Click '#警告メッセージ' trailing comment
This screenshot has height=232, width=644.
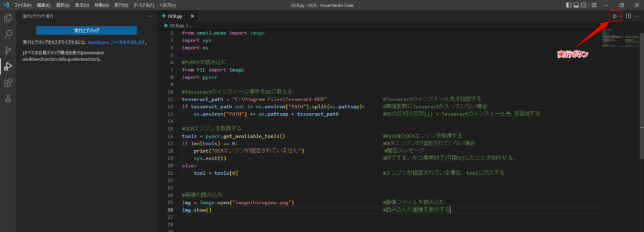[x=404, y=150]
